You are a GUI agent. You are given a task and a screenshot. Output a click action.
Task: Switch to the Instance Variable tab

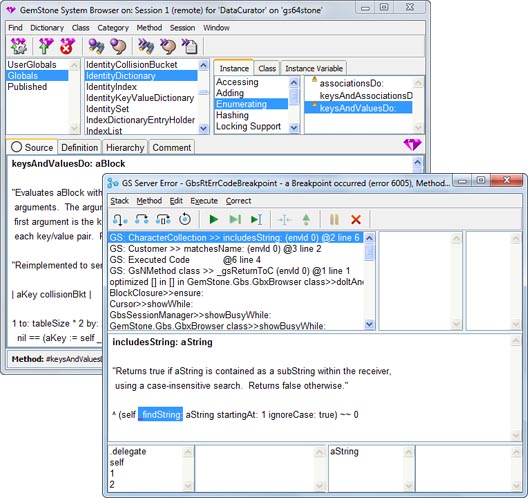point(314,68)
